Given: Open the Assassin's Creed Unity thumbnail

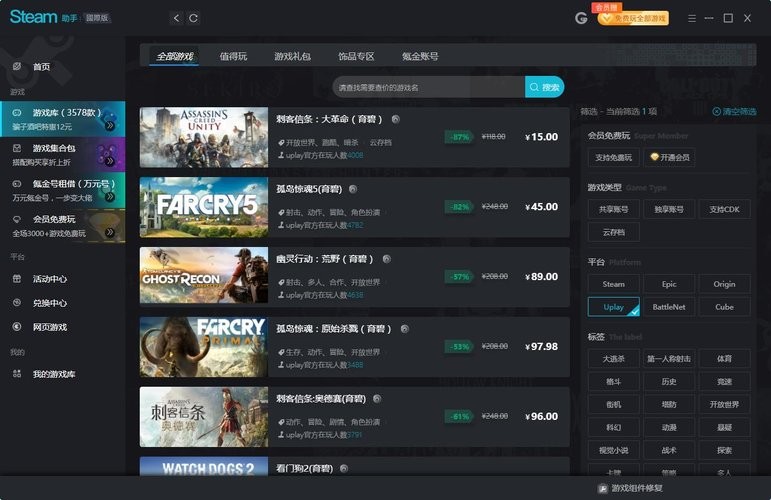Looking at the screenshot, I should 204,137.
